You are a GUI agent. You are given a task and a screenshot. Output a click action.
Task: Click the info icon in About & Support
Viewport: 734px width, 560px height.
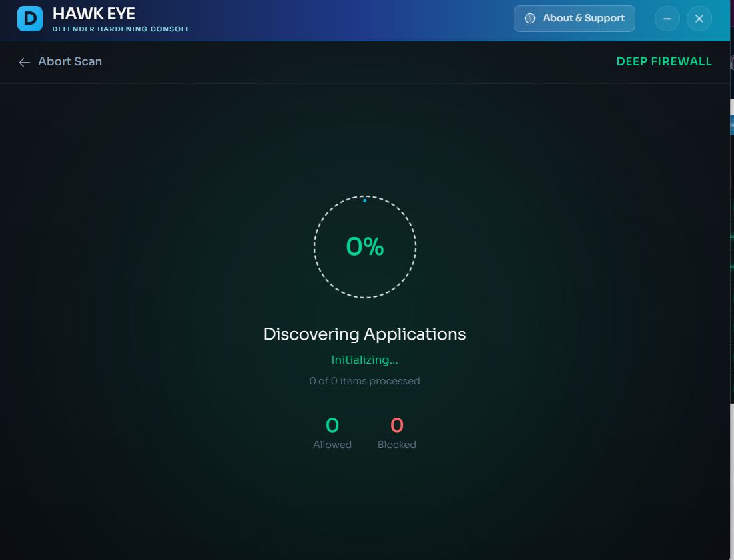(x=530, y=19)
